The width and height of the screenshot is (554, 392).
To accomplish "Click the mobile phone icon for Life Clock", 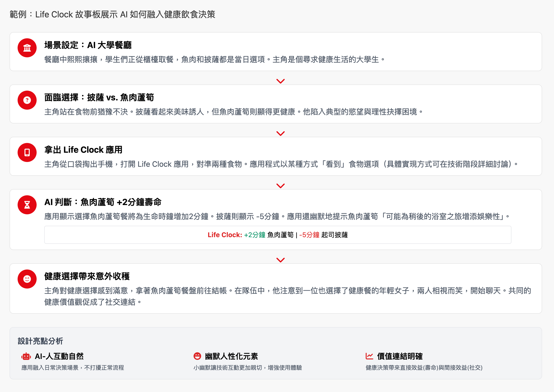I will [x=27, y=152].
